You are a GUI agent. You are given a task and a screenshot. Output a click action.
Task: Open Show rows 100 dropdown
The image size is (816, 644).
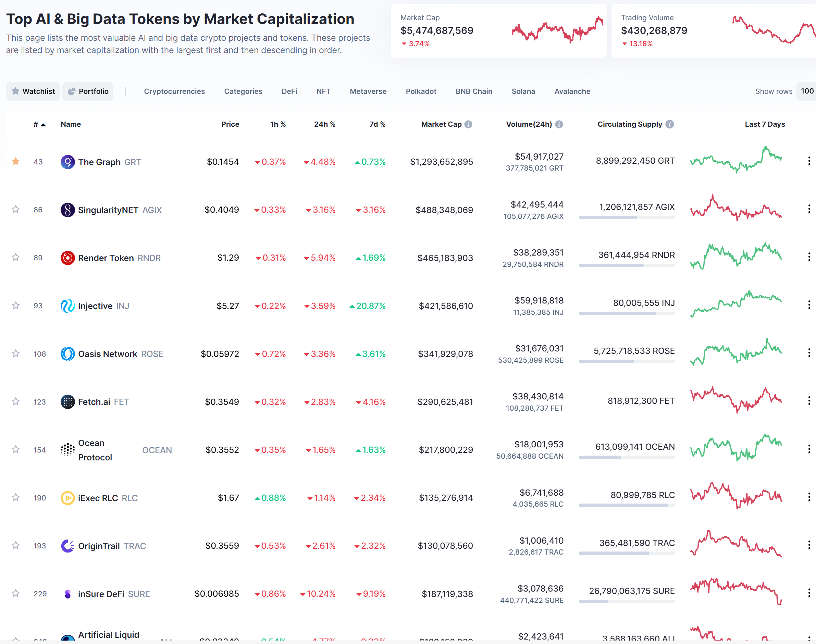pos(806,91)
